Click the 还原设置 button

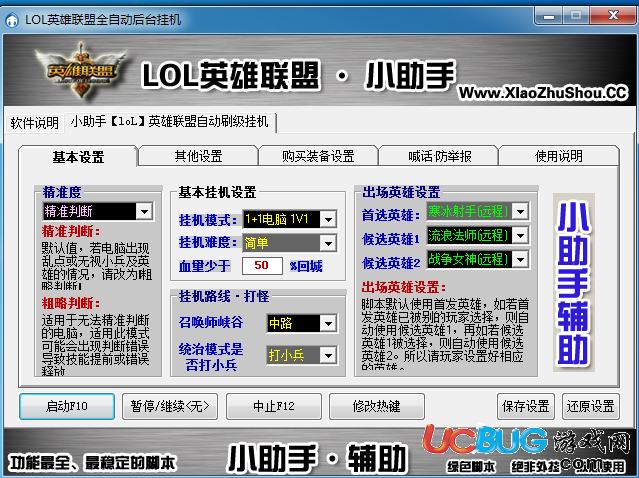click(591, 406)
